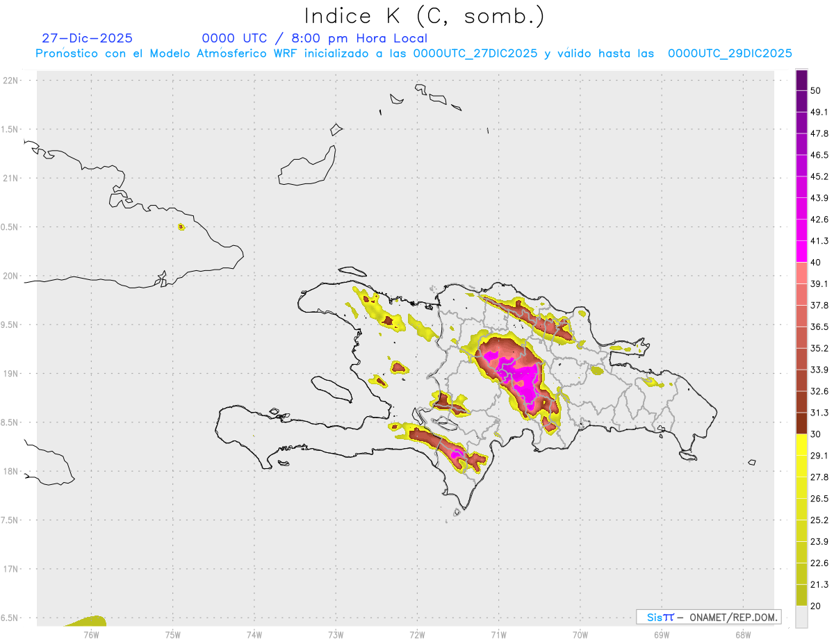
Task: Click the latitude label '20N'
Action: click(11, 276)
